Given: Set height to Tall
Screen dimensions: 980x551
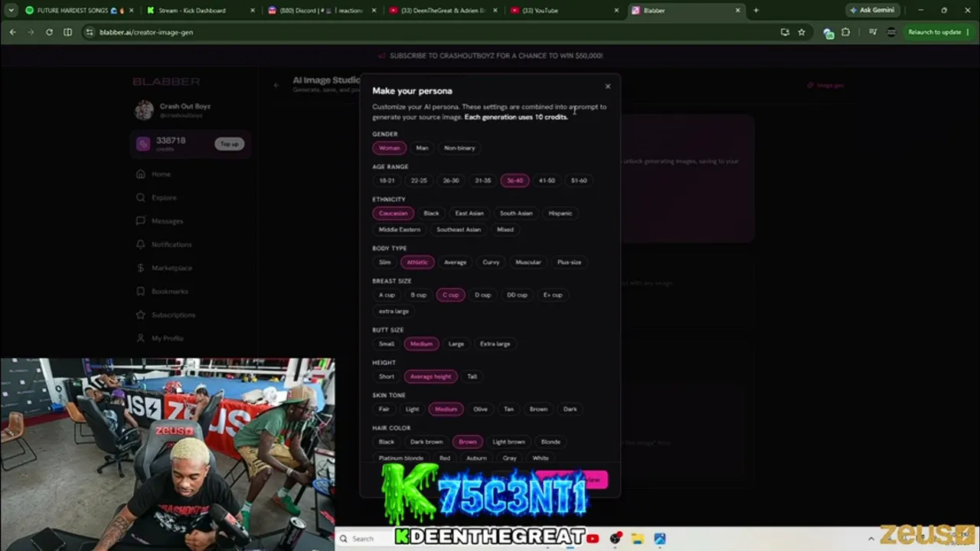Looking at the screenshot, I should tap(472, 377).
